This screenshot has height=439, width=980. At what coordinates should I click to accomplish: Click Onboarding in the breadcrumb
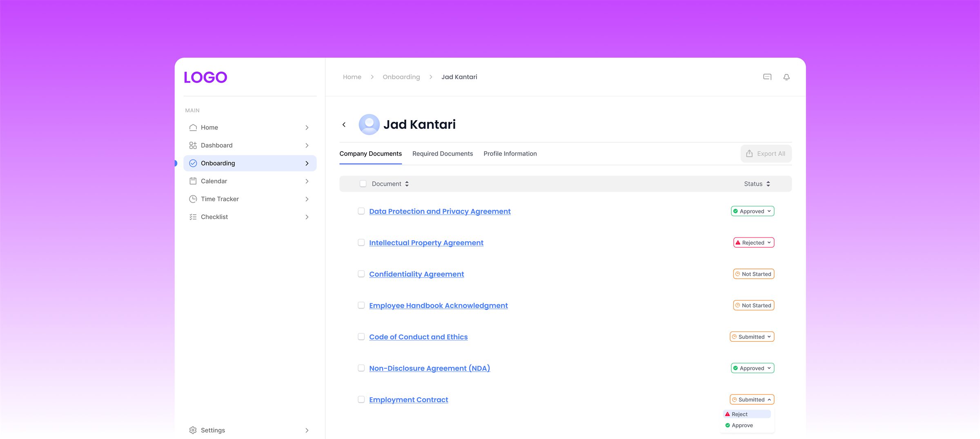[401, 77]
